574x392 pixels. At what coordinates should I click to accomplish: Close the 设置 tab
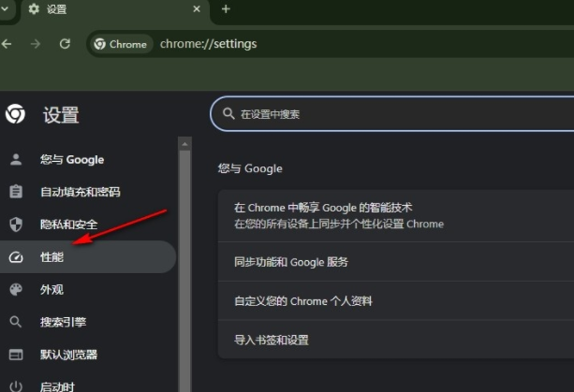tap(197, 8)
